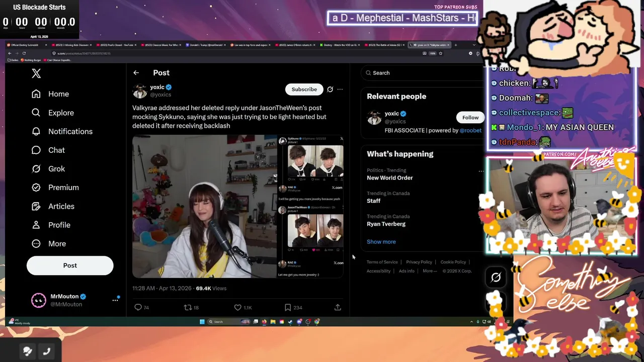Click the 69.4K Views count
Image resolution: width=644 pixels, height=362 pixels.
211,289
